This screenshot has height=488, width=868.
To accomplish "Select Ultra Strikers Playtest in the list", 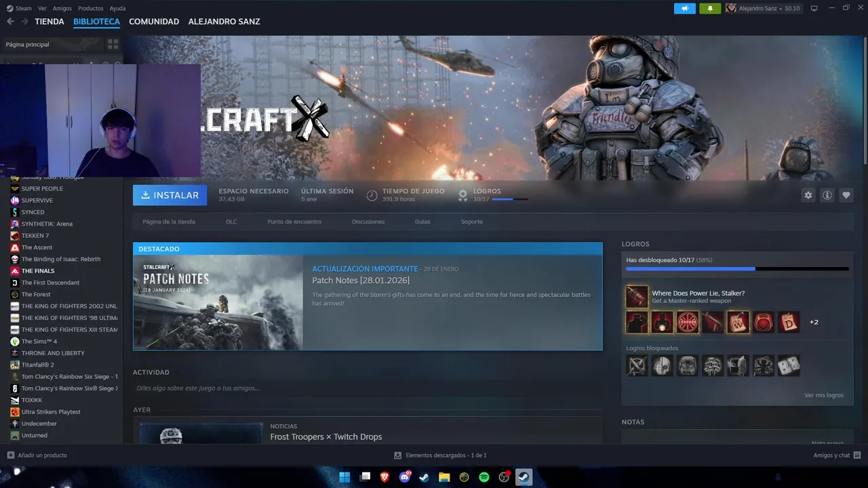I will (x=51, y=412).
